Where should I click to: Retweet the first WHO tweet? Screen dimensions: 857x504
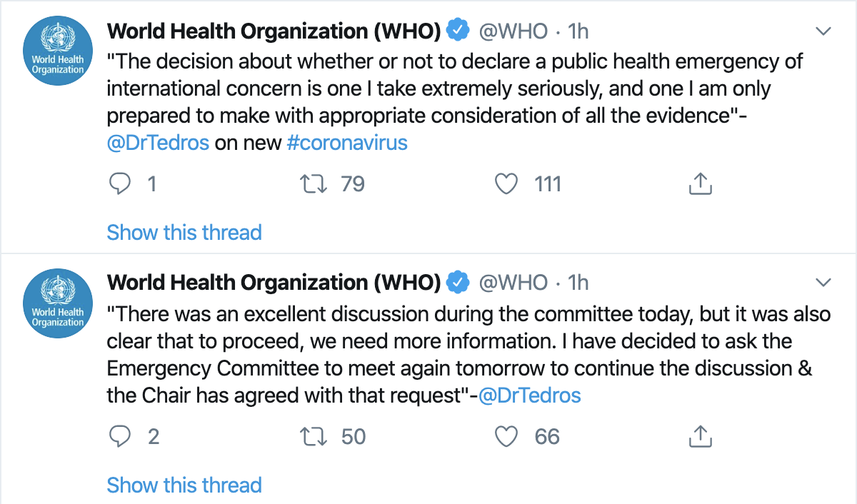tap(314, 184)
